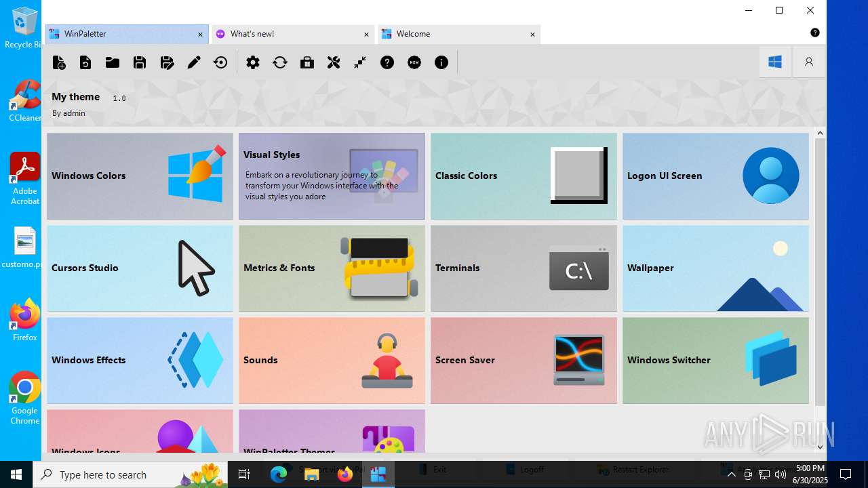Click the vertical scrollbar thumb

tap(820, 272)
